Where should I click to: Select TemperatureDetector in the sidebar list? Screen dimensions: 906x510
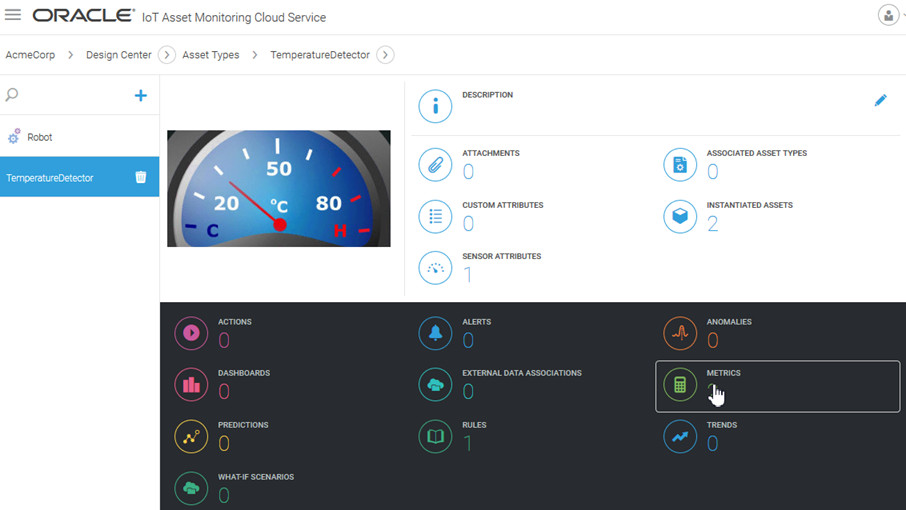pos(79,177)
